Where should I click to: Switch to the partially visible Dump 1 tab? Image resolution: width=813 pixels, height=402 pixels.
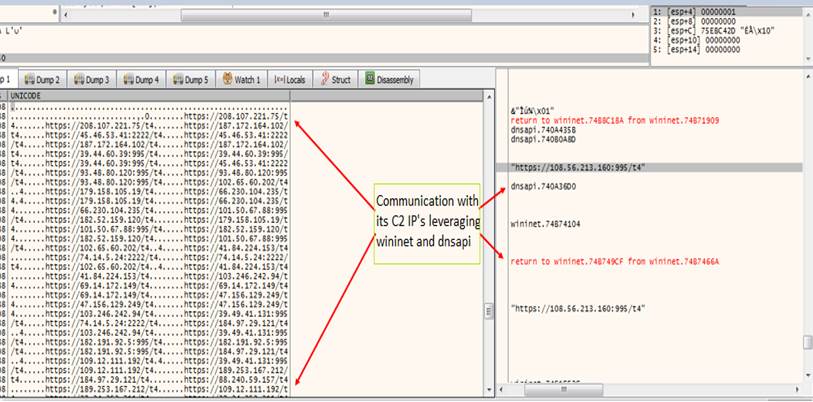[x=6, y=79]
